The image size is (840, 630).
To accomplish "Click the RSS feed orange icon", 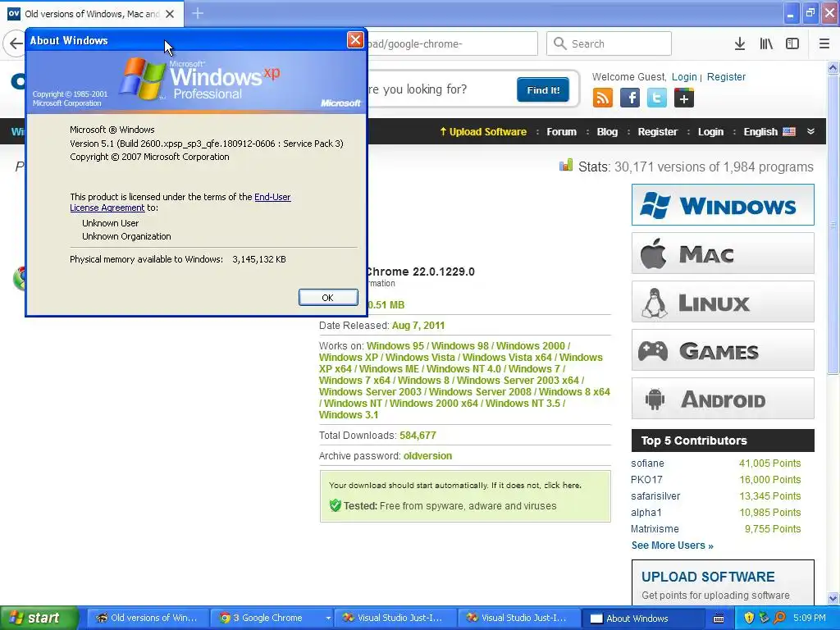I will point(603,98).
